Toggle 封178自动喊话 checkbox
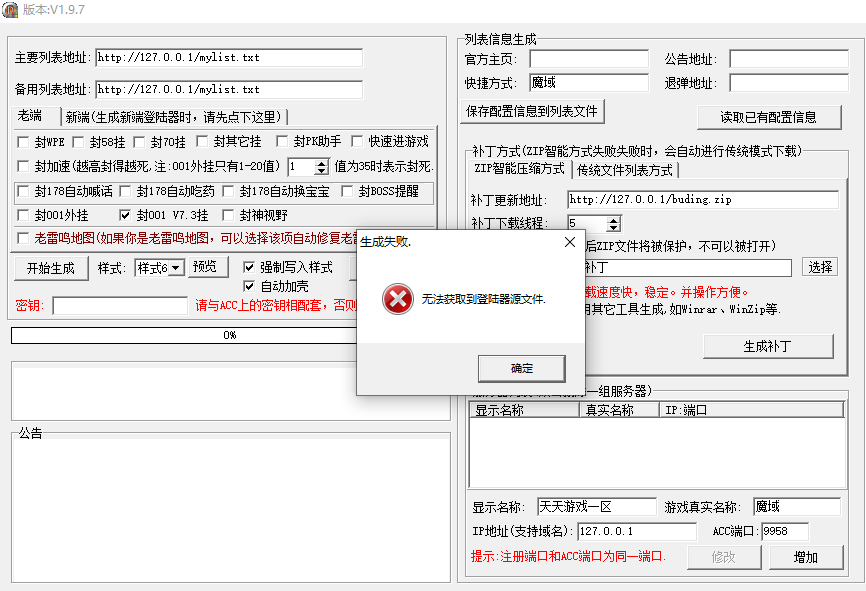 coord(23,191)
